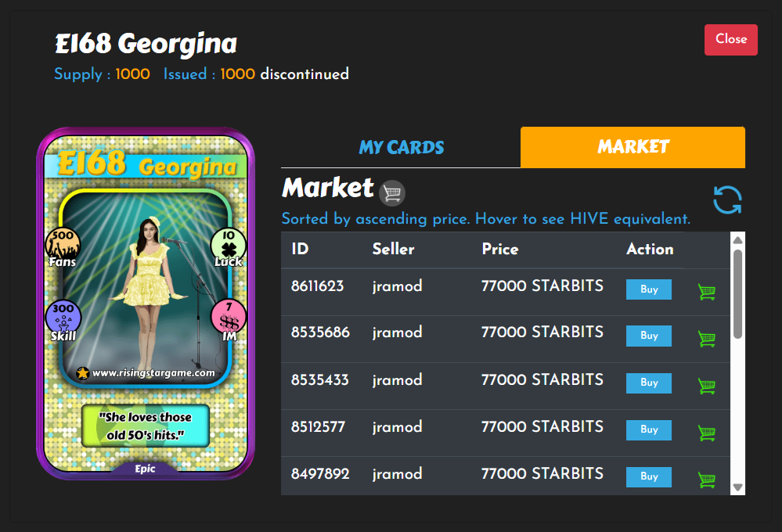Open the cart icon beside Market heading
This screenshot has height=532, width=782.
[392, 193]
